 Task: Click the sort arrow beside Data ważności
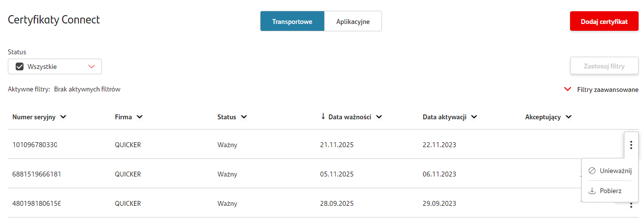[323, 116]
